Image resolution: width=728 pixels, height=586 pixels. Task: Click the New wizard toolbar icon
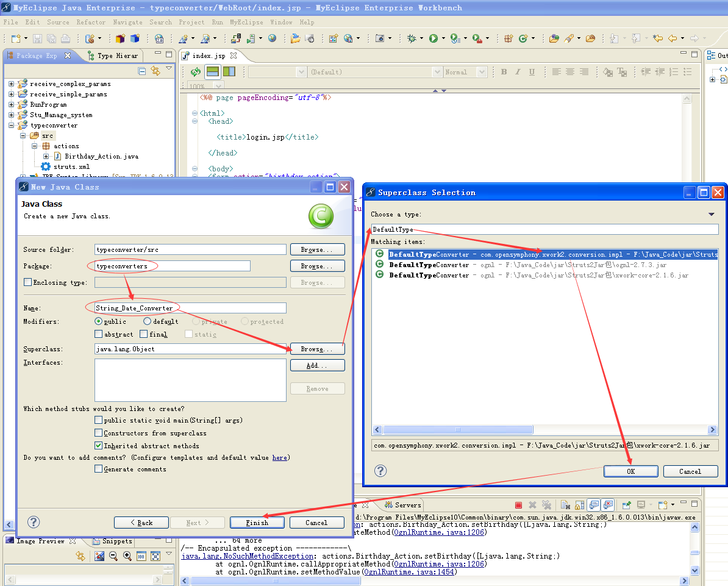coord(16,38)
